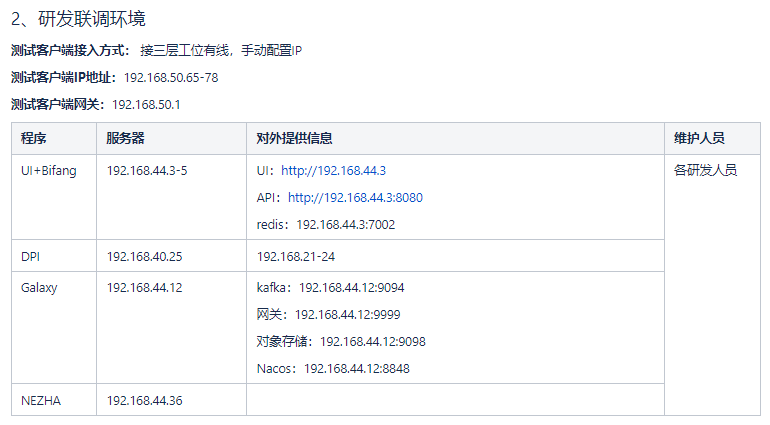Click the 服务器 column header
This screenshot has width=770, height=425.
pos(126,139)
